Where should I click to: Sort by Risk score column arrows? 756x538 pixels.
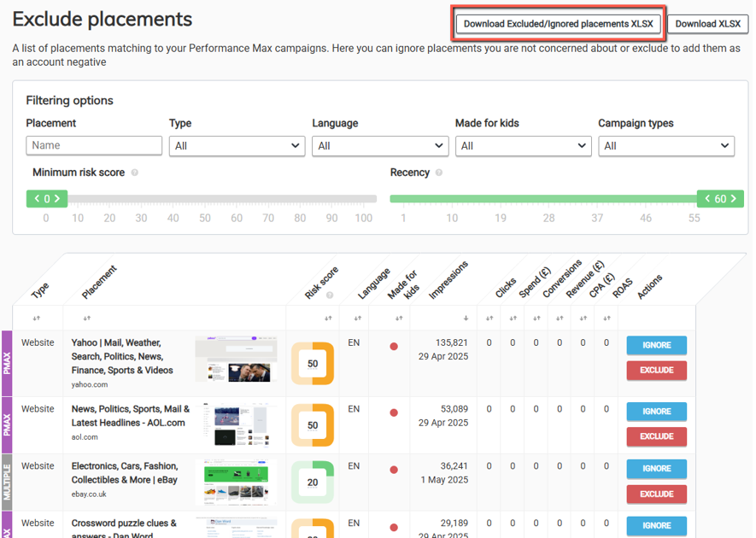pos(328,318)
